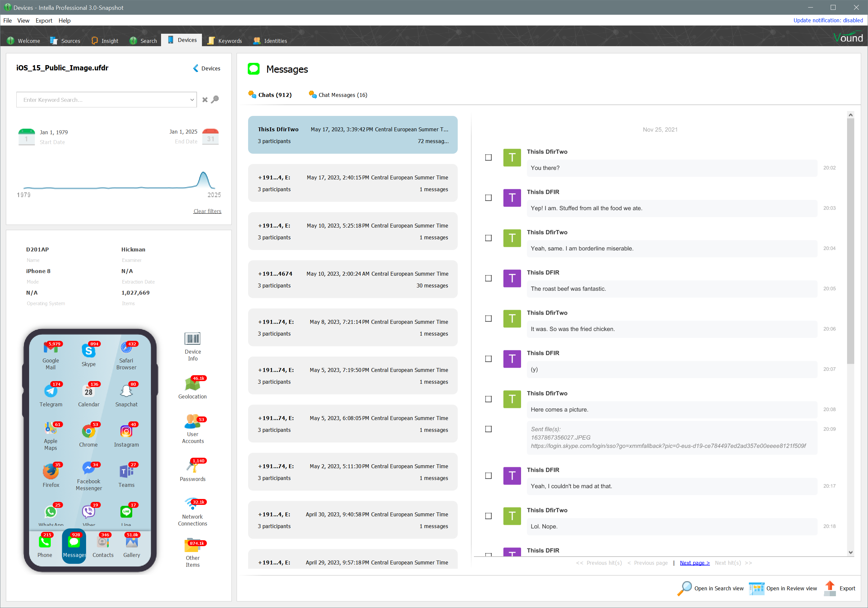Viewport: 868px width, 608px height.
Task: Select the 'Lol. Nope.' message checkbox
Action: pyautogui.click(x=488, y=516)
